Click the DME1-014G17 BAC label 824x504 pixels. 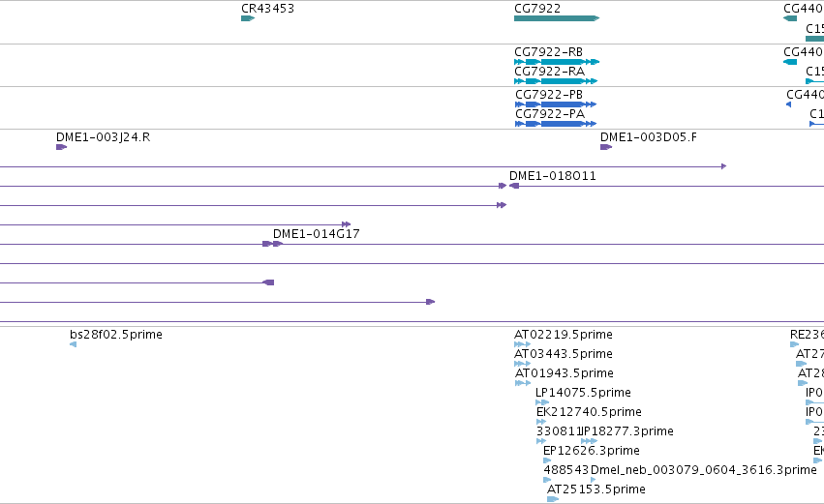tap(317, 234)
